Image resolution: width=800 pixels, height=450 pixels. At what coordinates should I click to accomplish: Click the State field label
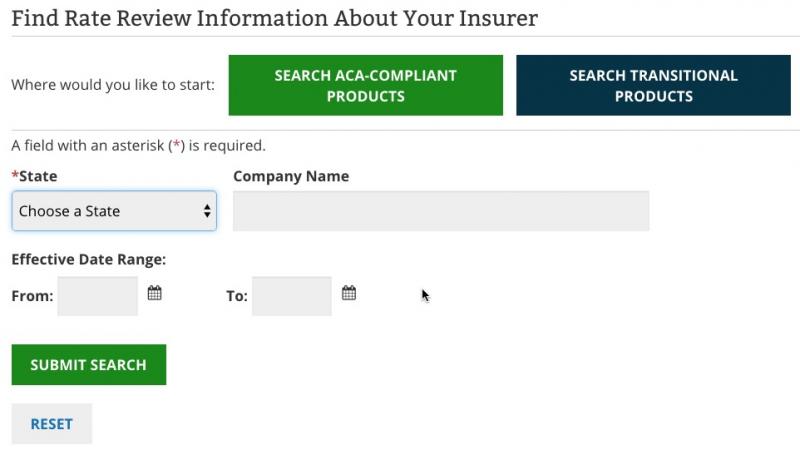pos(38,176)
